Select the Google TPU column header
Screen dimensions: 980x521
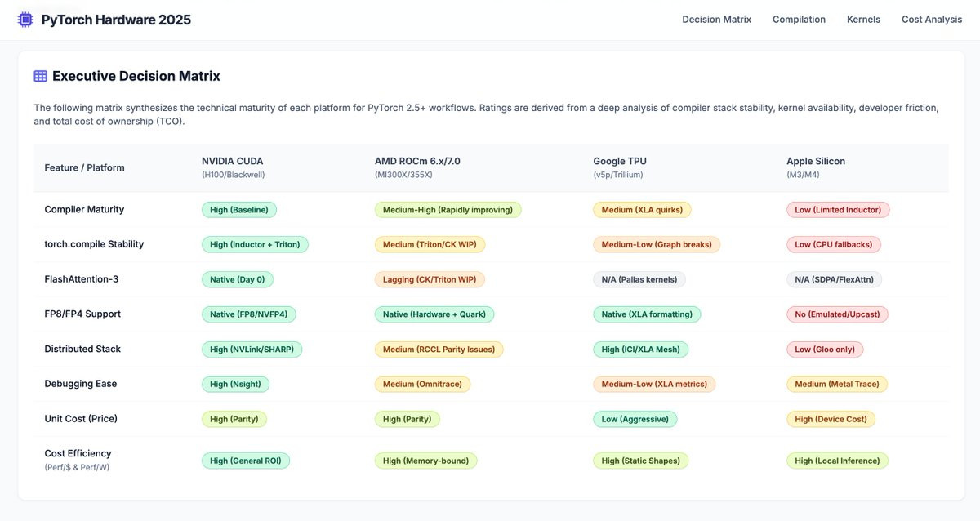[618, 161]
